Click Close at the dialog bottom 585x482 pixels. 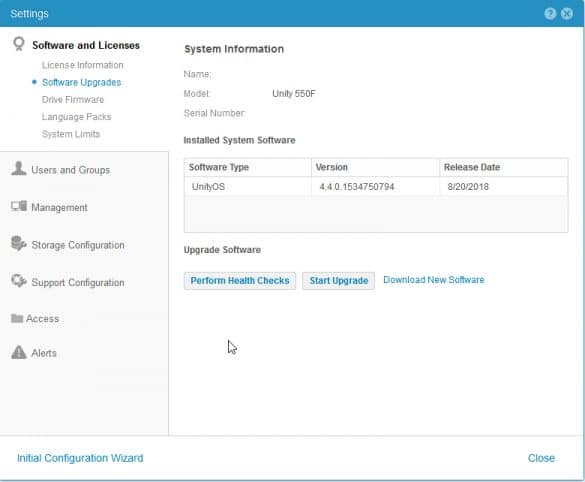tap(541, 458)
